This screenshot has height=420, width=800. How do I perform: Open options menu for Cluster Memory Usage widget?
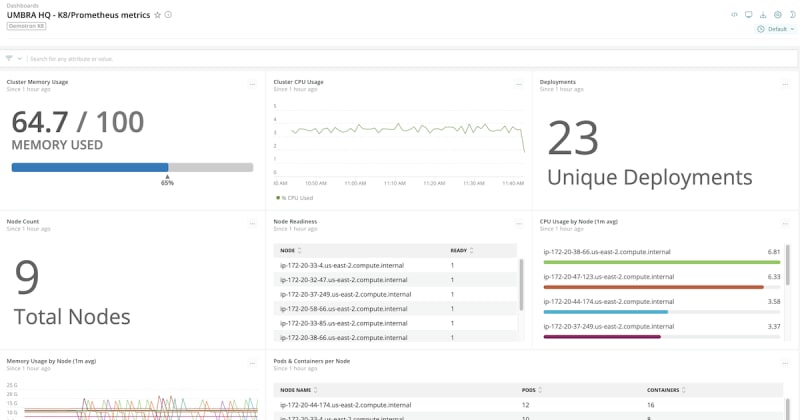[253, 84]
